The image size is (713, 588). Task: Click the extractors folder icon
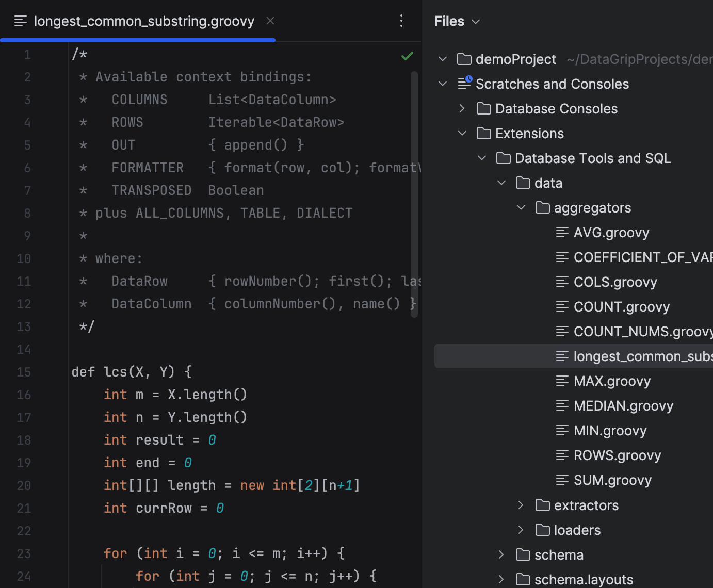[x=542, y=505]
